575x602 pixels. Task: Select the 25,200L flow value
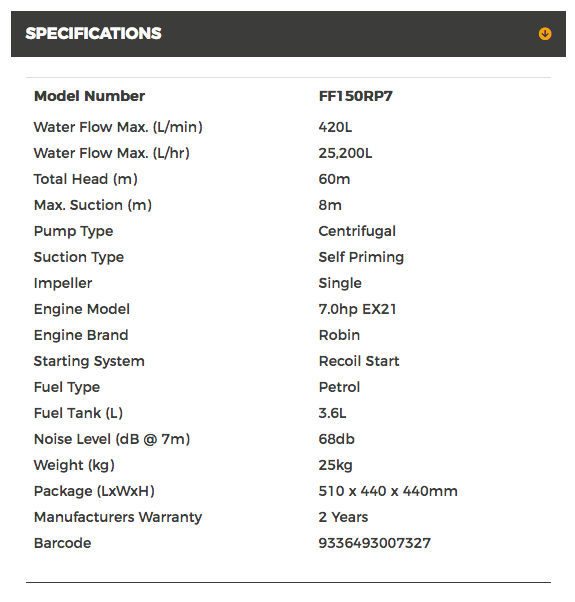[345, 153]
